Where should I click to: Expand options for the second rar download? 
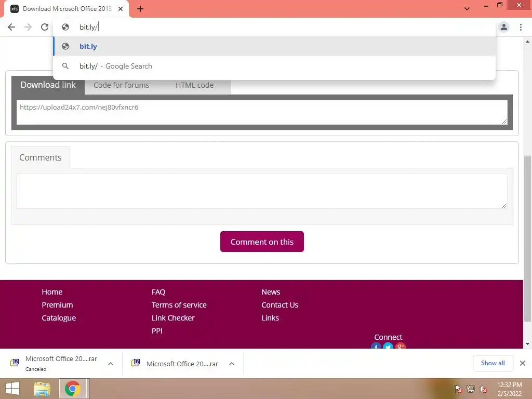click(232, 364)
